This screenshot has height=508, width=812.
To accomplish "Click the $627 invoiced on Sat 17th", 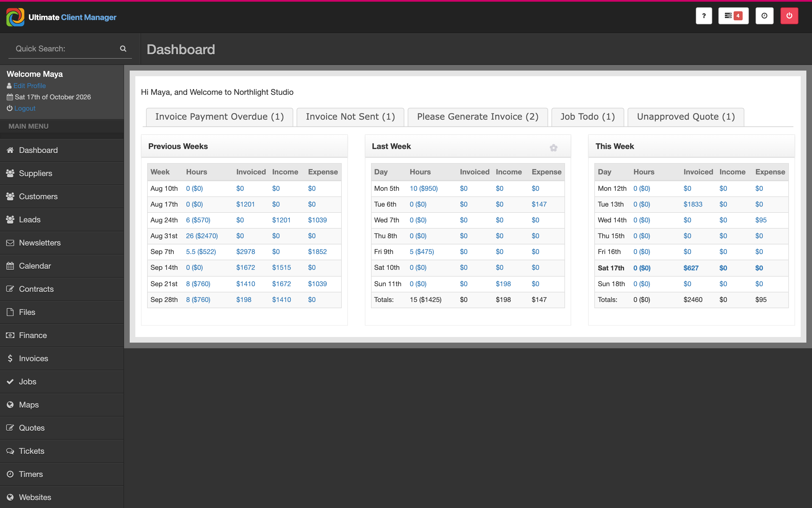I will coord(691,268).
